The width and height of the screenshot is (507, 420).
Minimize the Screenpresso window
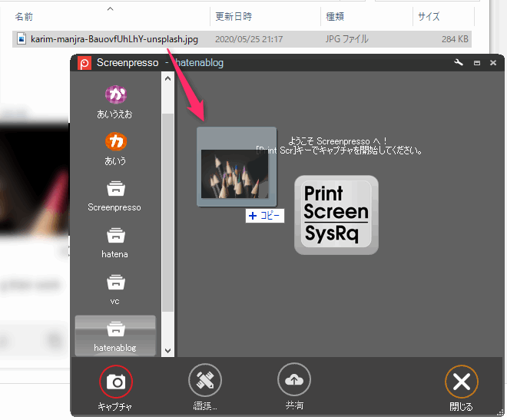tap(477, 63)
